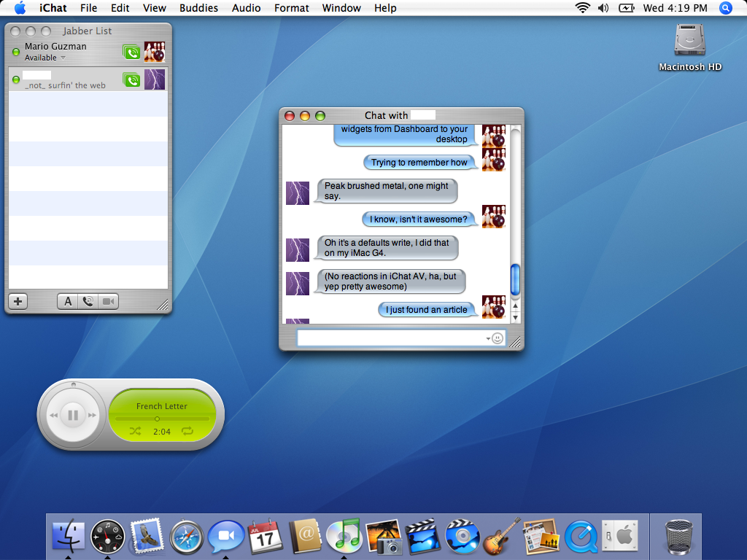This screenshot has width=747, height=560.
Task: Click Mario Guzman's bowling pins buddy picture
Action: [155, 52]
